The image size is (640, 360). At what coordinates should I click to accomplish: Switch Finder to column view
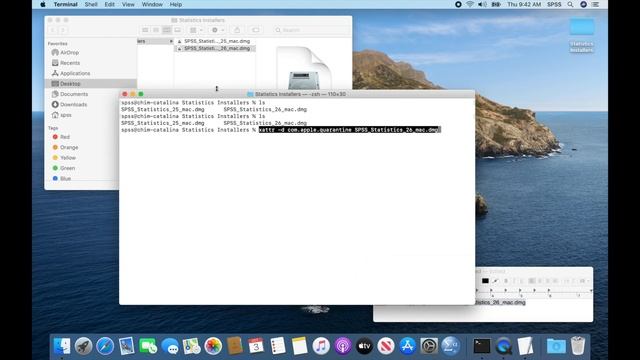(x=167, y=30)
